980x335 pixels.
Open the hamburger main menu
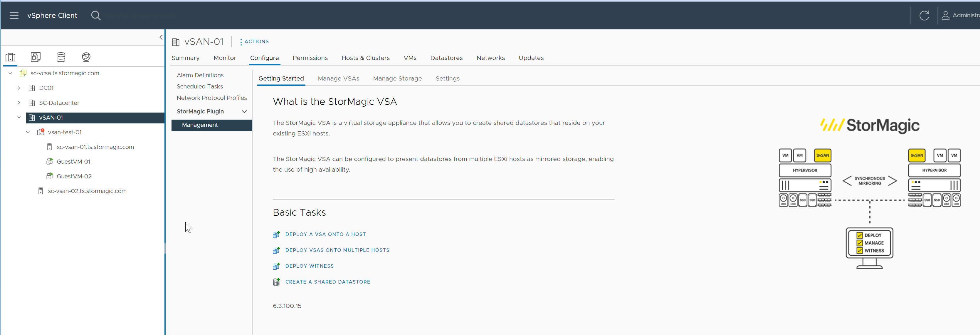click(14, 16)
